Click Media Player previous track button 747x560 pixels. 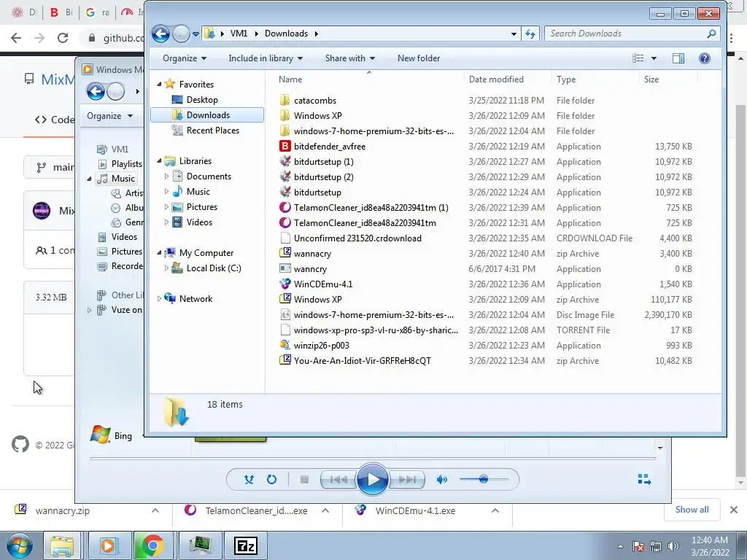[338, 480]
